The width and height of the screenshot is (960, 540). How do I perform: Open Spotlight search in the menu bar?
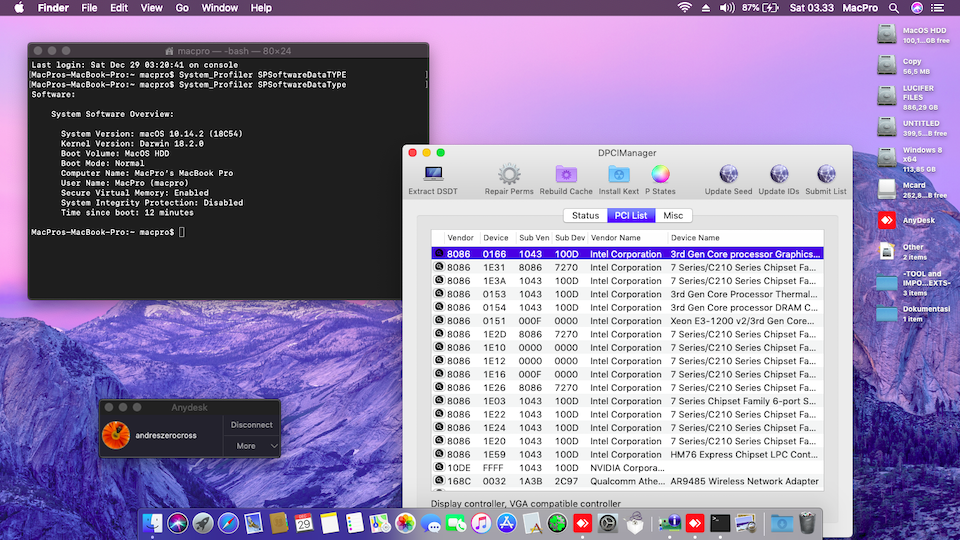click(894, 8)
